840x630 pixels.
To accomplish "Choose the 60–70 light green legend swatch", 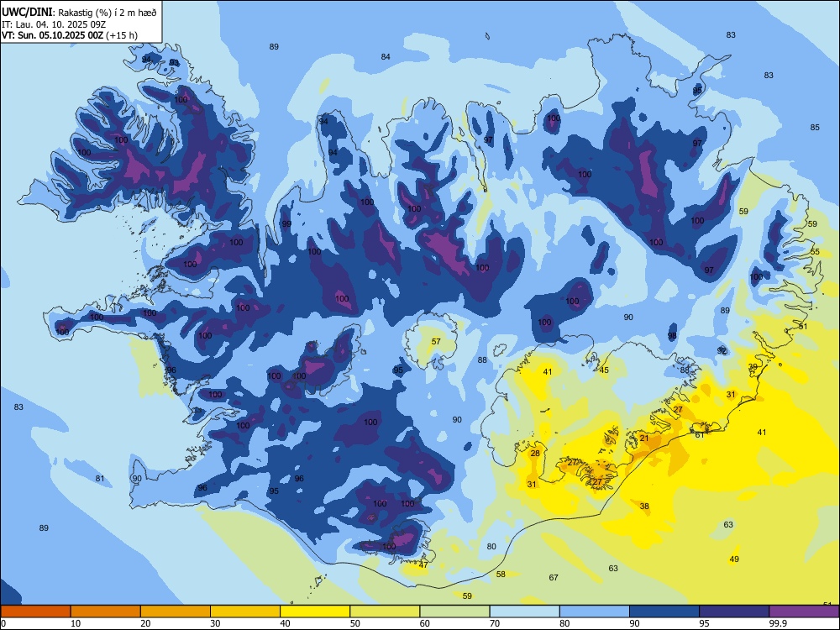I will [x=454, y=612].
